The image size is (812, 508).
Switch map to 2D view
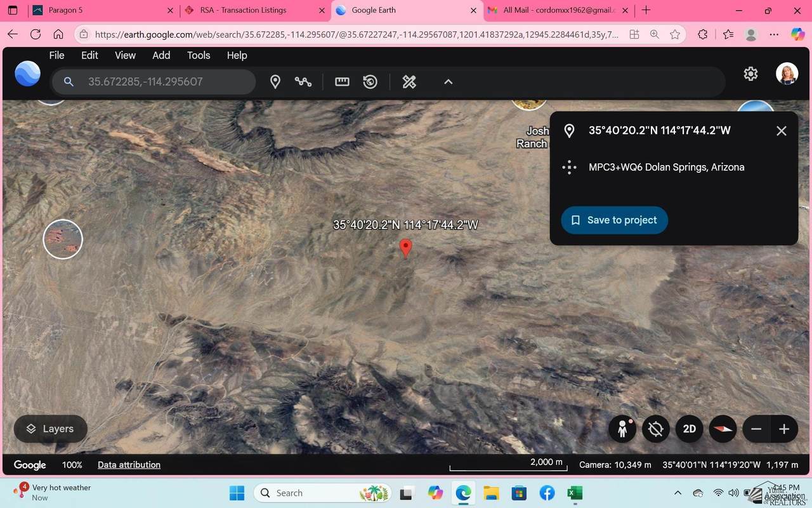point(689,429)
